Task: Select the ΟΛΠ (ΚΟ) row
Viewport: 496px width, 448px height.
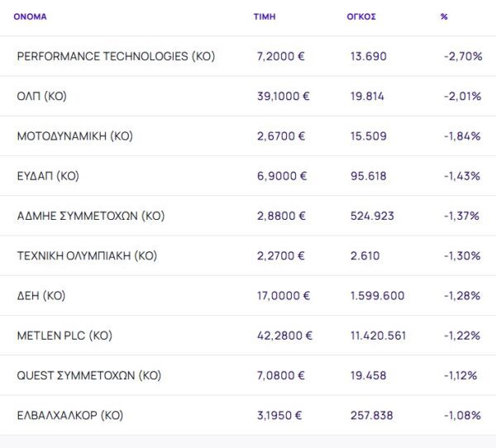Action: (41, 96)
